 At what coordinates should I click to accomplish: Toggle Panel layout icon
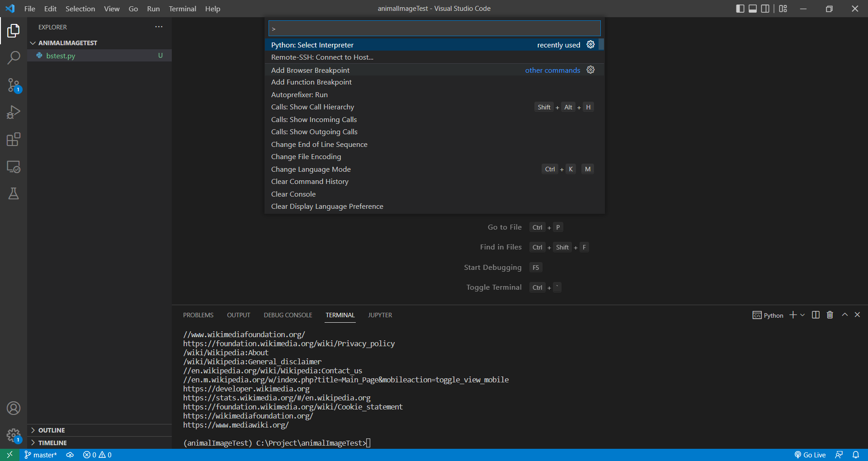(x=753, y=9)
